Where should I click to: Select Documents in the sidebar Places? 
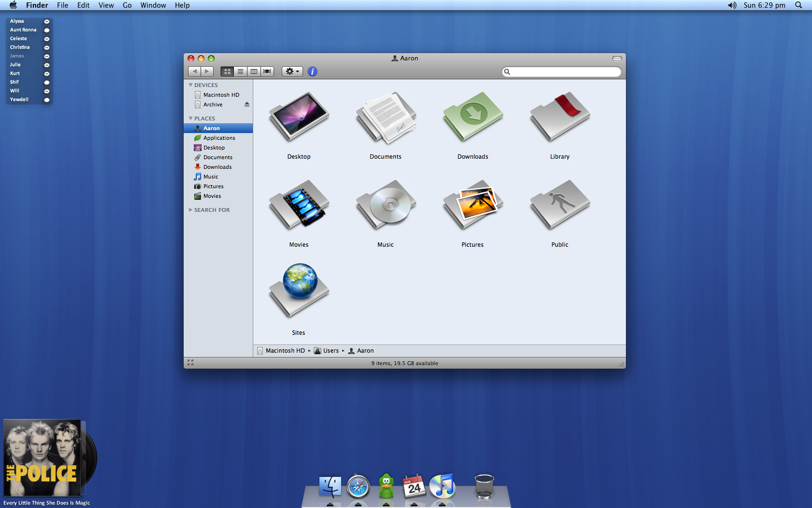[x=218, y=157]
